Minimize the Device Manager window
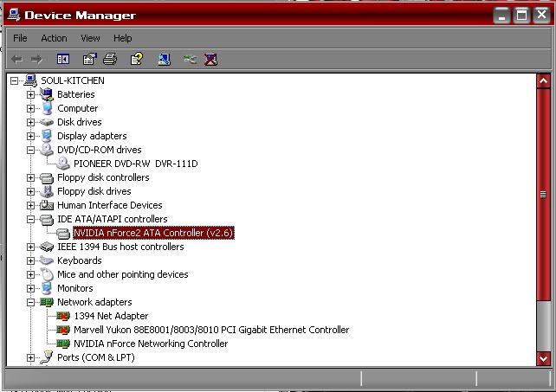 501,16
